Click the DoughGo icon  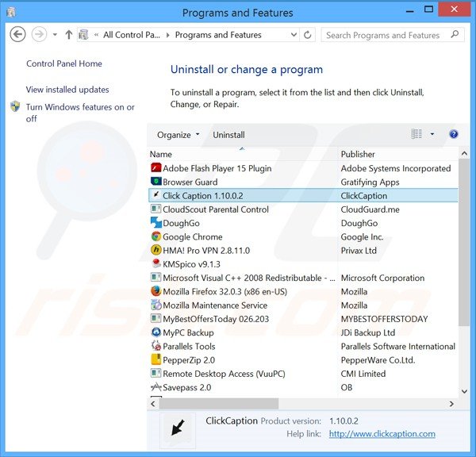click(x=156, y=223)
